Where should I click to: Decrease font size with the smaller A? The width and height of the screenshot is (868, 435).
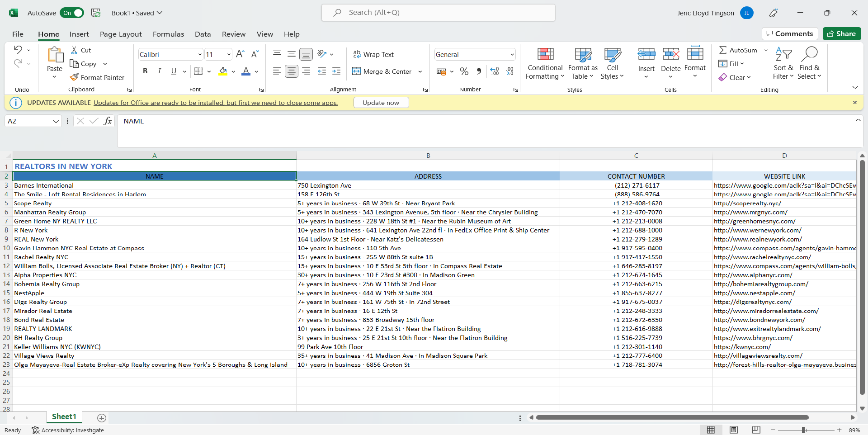click(255, 54)
